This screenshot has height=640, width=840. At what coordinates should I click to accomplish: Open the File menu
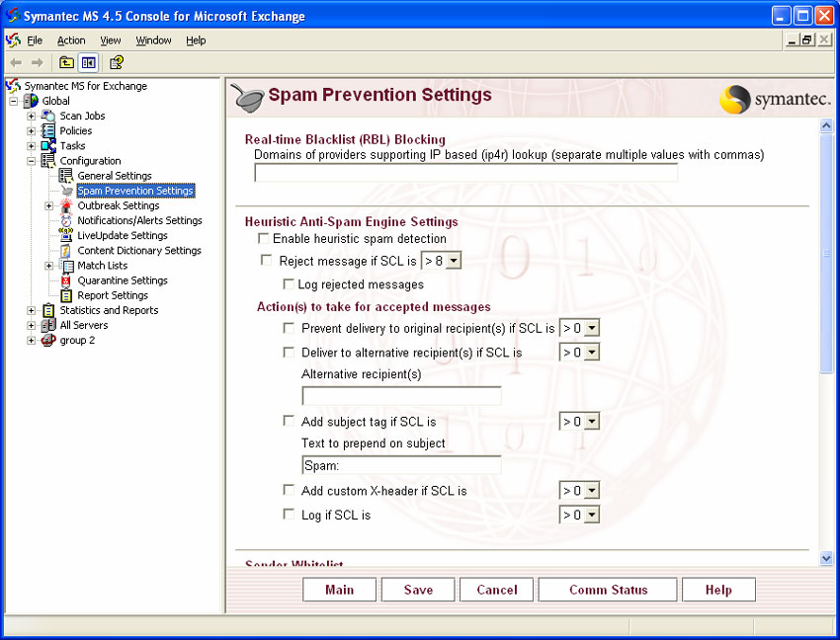[x=35, y=40]
